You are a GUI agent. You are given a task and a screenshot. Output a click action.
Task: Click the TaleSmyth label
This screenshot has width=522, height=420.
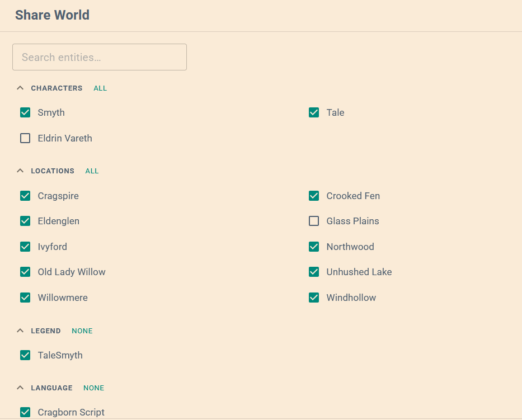pyautogui.click(x=60, y=355)
